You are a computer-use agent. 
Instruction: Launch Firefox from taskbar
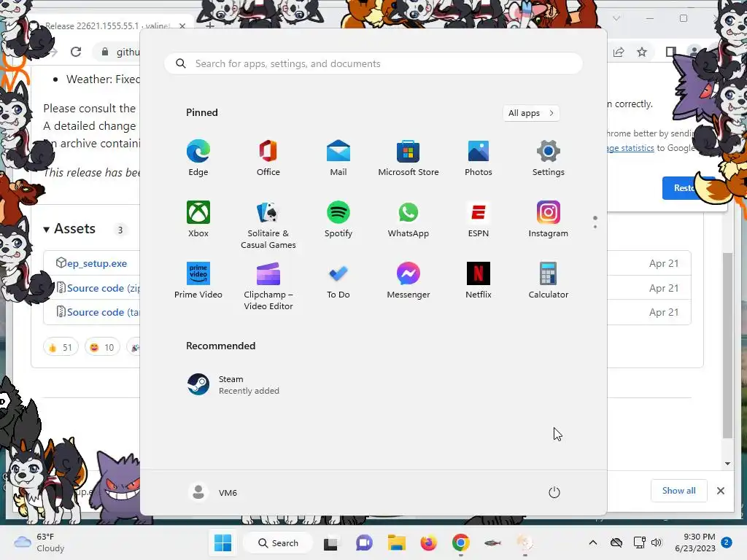[x=428, y=542]
